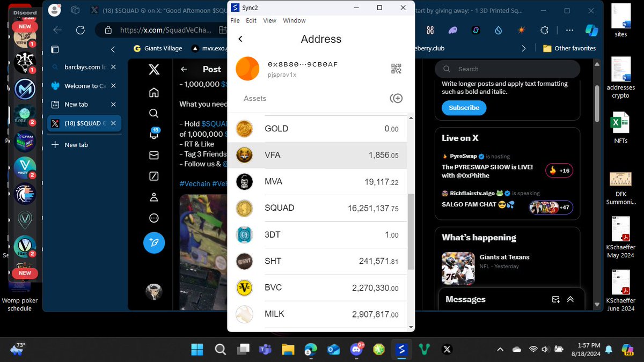Open the Discord taskbar icon
The height and width of the screenshot is (362, 644).
click(356, 350)
